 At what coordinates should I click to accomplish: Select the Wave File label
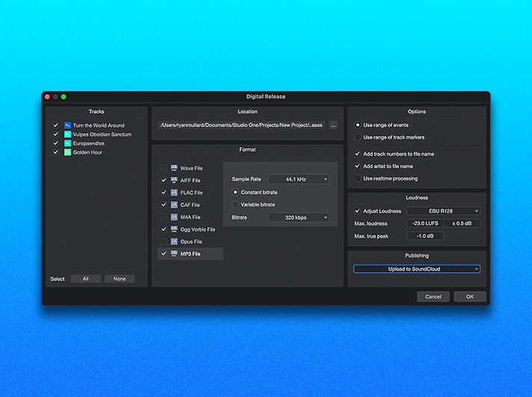coord(192,168)
